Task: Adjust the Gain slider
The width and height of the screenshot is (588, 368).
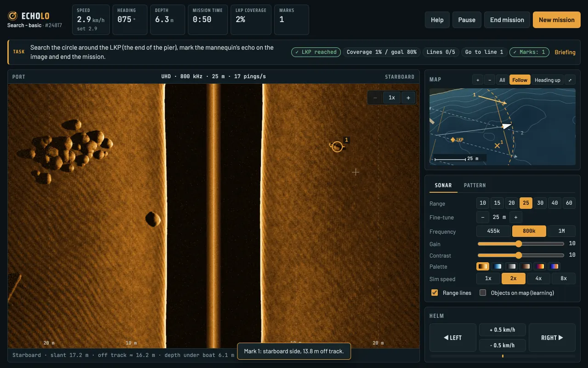Action: (x=521, y=244)
